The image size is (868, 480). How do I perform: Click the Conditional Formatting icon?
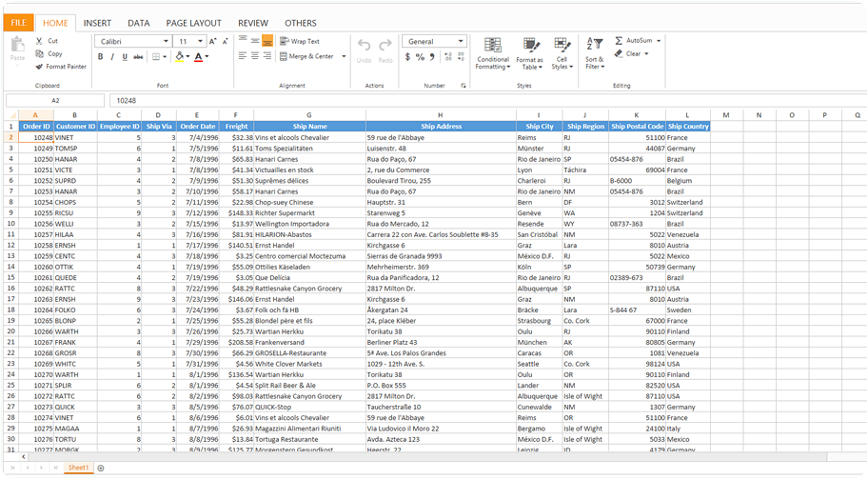(x=492, y=45)
